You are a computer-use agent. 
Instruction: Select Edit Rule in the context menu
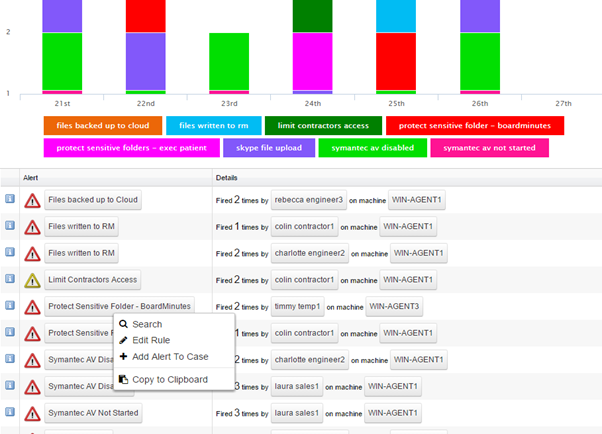(x=150, y=340)
